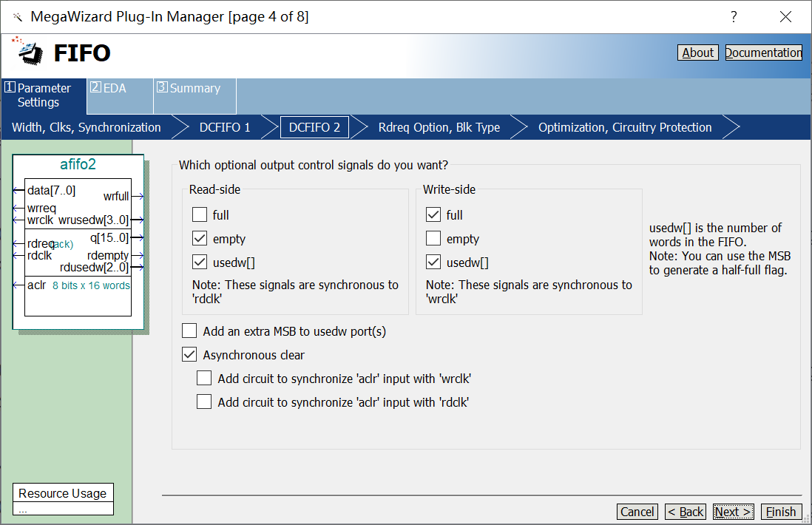Close the MegaWizard window
This screenshot has height=525, width=812.
(785, 16)
